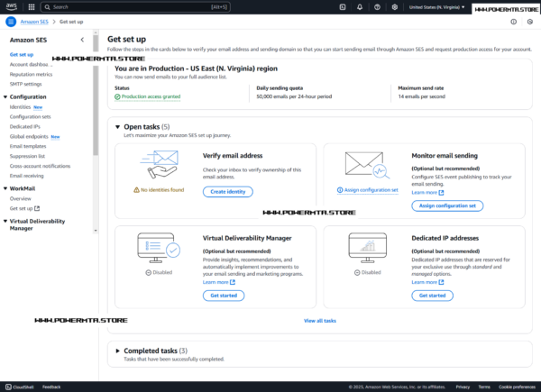Open the help question mark icon
541x392 pixels.
377,7
